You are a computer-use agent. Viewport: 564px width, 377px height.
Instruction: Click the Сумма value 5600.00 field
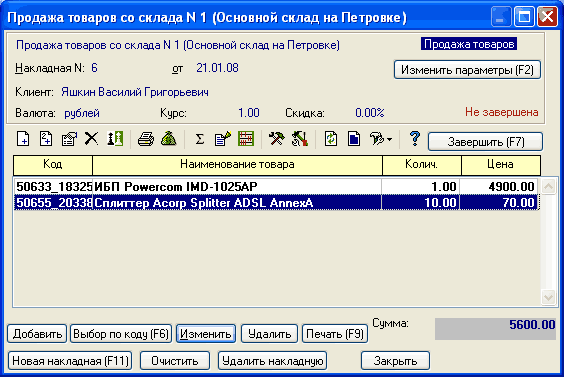click(x=495, y=329)
